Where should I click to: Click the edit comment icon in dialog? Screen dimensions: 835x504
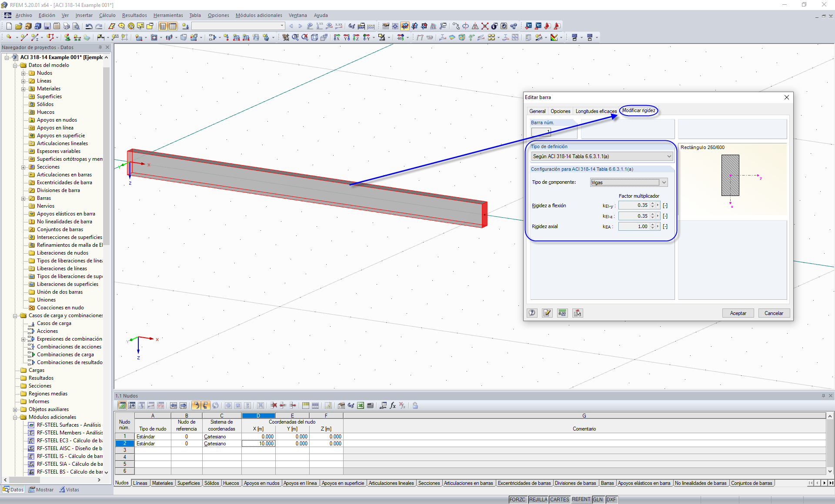click(547, 313)
